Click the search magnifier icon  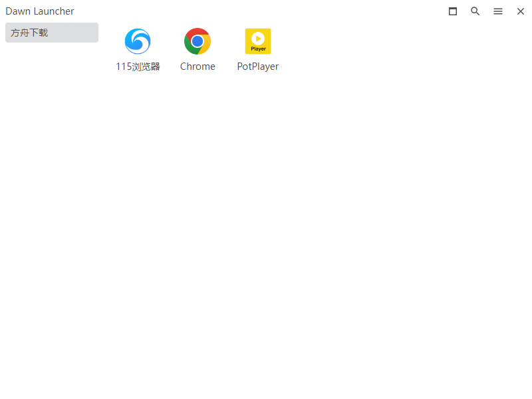pos(475,11)
